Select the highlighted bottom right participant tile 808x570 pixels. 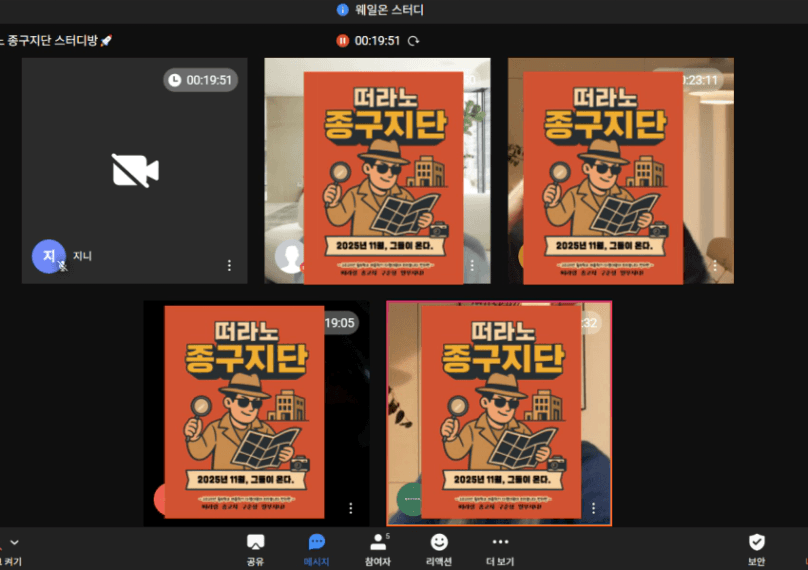[x=499, y=414]
